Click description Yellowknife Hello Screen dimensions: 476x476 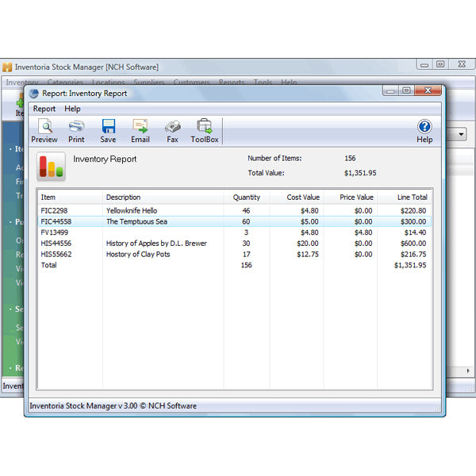132,211
